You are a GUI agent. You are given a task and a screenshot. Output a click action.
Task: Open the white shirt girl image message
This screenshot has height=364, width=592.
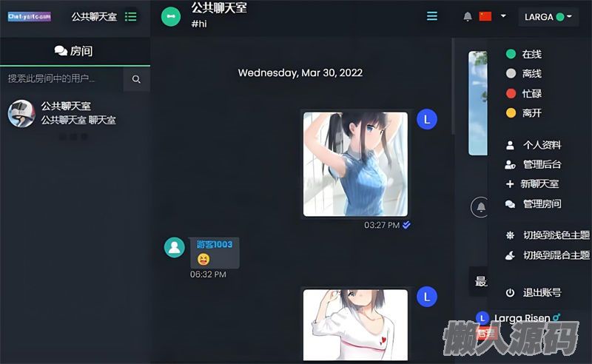(x=355, y=325)
